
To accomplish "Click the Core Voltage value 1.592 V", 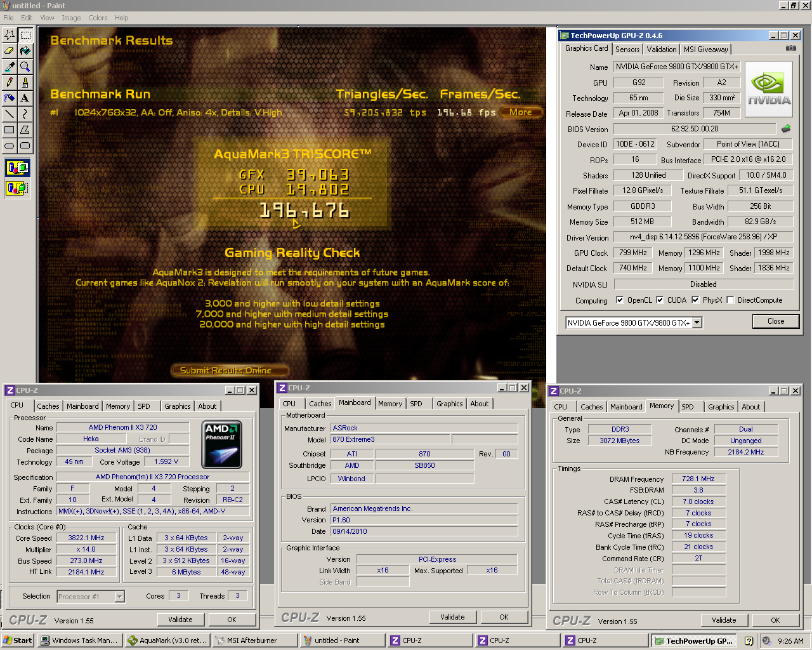I will 166,461.
